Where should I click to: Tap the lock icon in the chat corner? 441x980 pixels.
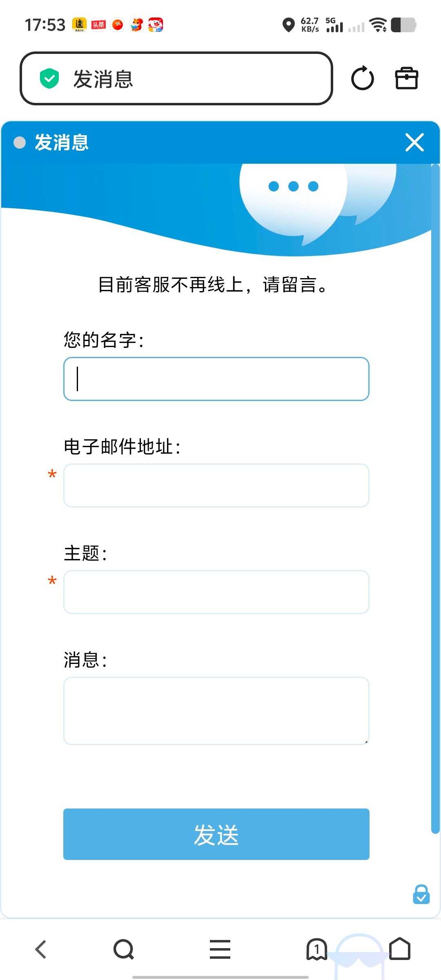[x=421, y=894]
